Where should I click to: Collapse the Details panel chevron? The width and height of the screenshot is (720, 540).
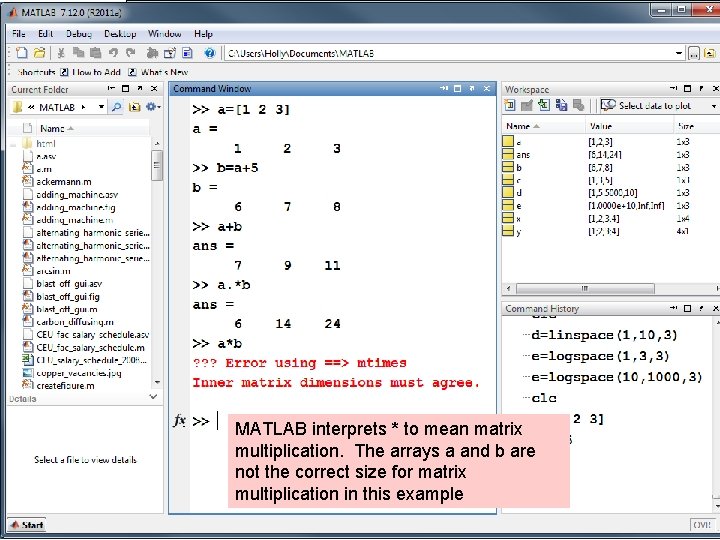(x=154, y=397)
